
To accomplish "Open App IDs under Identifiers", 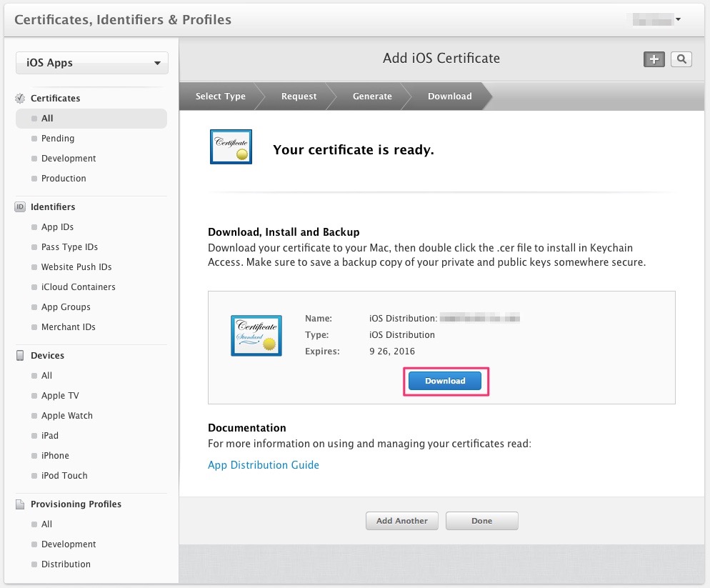I will pyautogui.click(x=57, y=227).
